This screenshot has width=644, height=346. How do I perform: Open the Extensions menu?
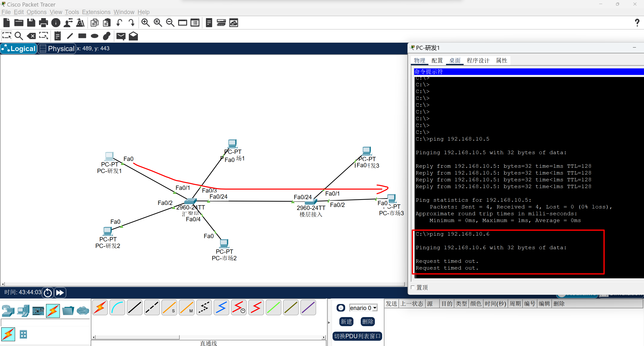pos(96,12)
